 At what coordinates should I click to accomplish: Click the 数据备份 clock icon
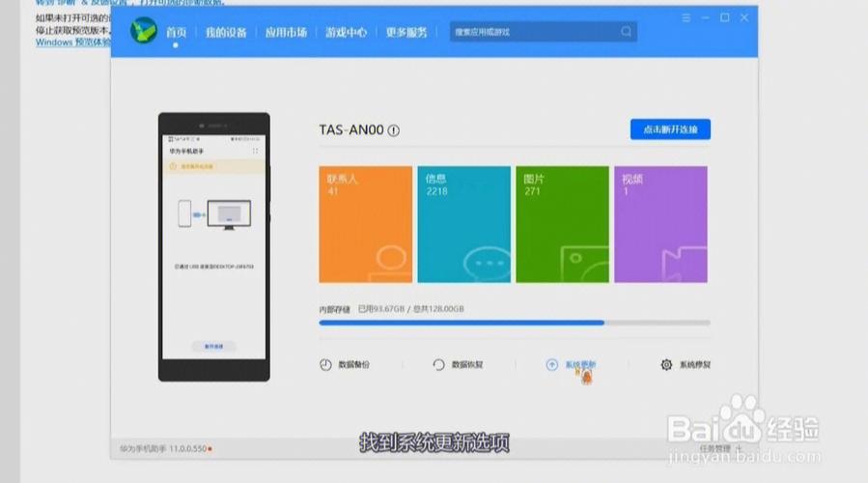[x=325, y=364]
